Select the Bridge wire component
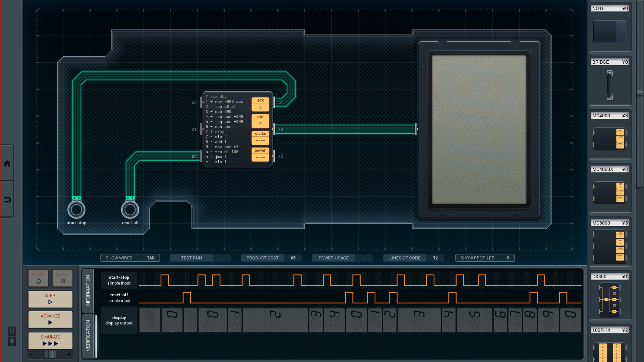644x362 pixels. pos(609,85)
